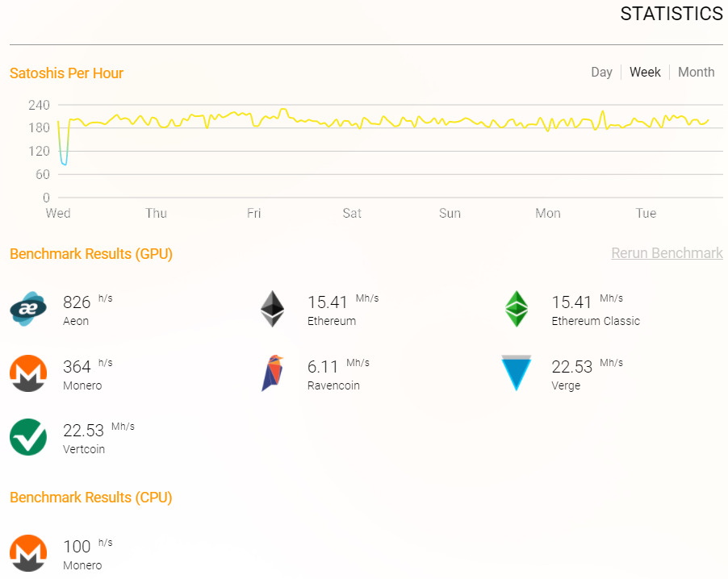The width and height of the screenshot is (728, 579).
Task: Click the green Vertcoin checkmark icon
Action: (27, 437)
